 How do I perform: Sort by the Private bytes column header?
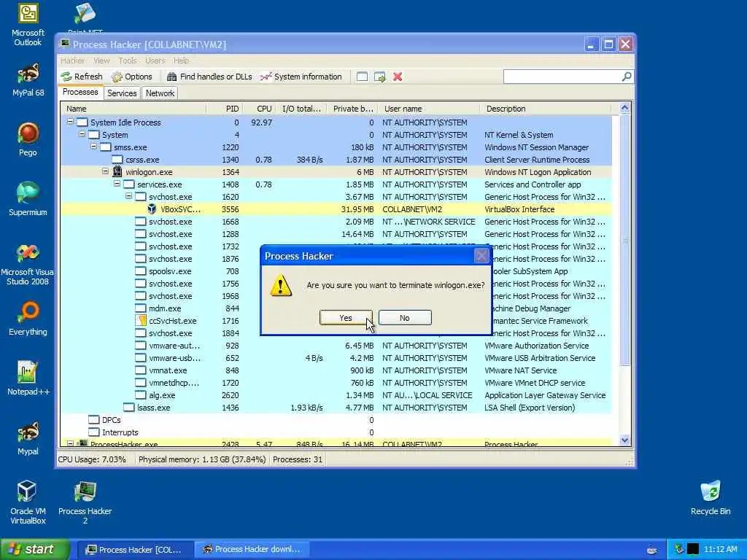(x=352, y=109)
